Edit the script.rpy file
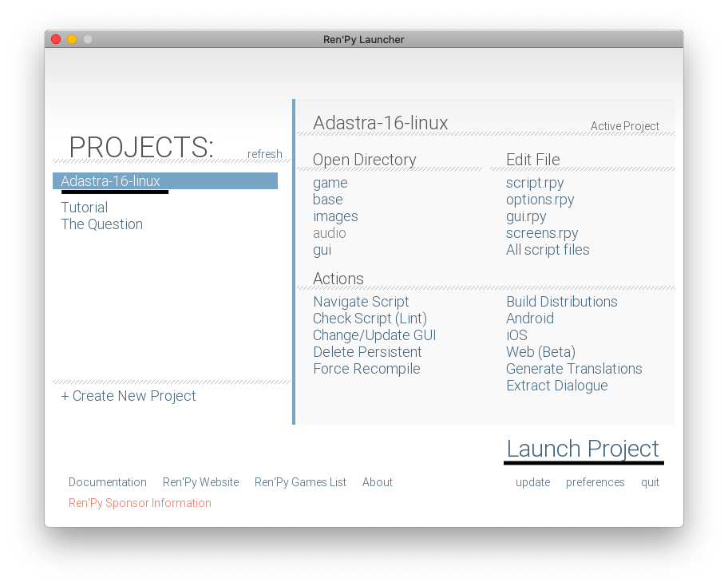Viewport: 728px width, 586px height. 535,183
